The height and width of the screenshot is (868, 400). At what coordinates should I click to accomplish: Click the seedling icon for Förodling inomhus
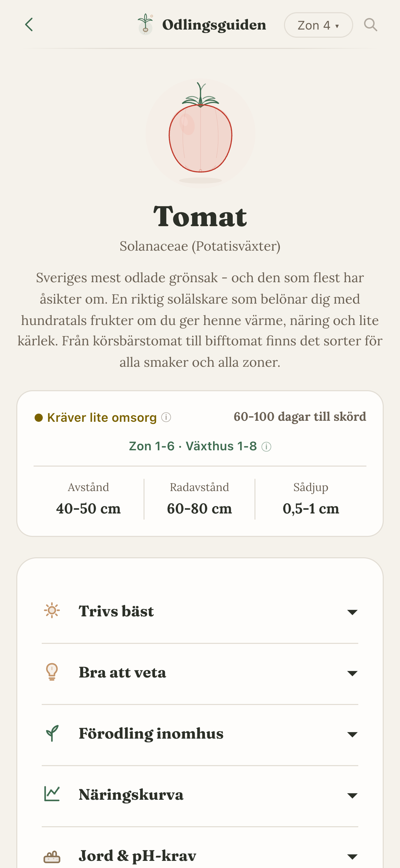click(x=52, y=733)
